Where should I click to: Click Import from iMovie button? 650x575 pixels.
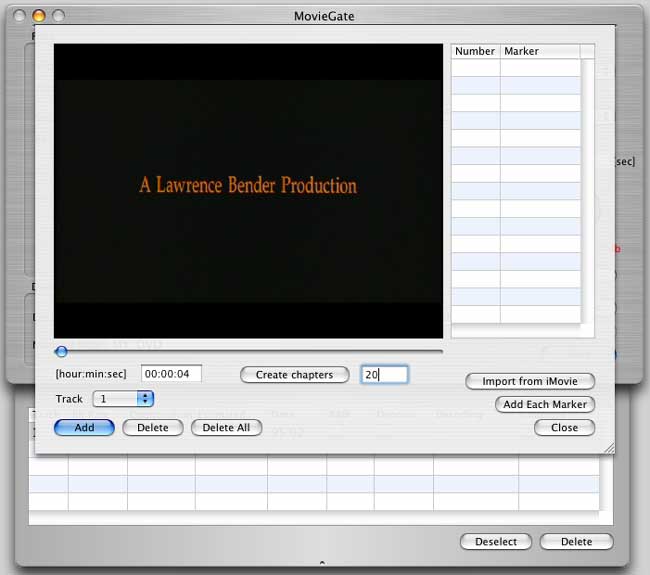coord(530,381)
